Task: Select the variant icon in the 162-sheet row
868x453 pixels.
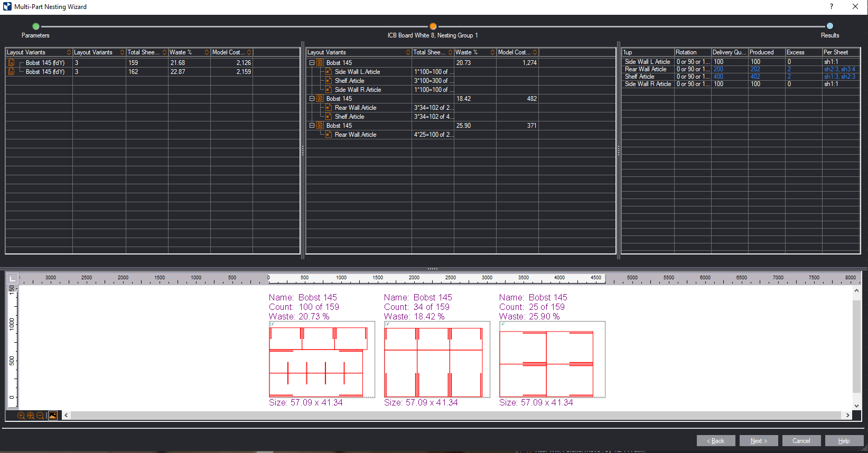Action: point(12,71)
